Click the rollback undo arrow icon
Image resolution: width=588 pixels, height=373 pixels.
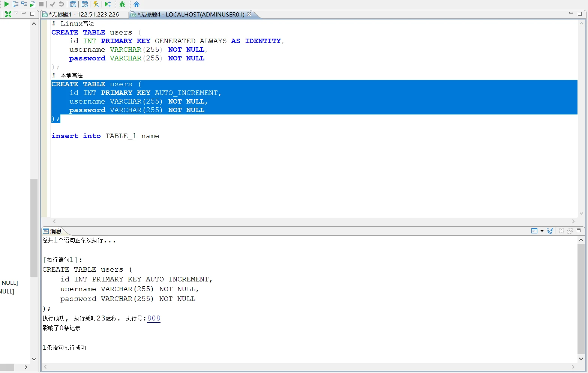click(x=61, y=4)
